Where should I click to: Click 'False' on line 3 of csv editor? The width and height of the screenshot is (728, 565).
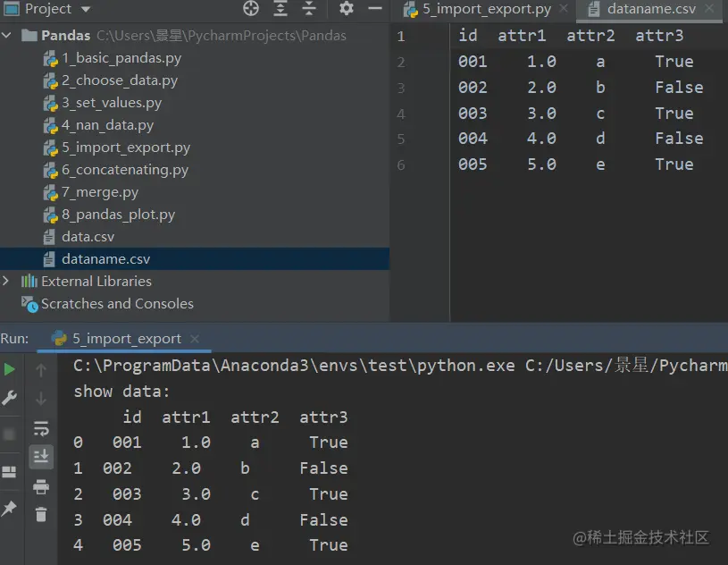(679, 88)
